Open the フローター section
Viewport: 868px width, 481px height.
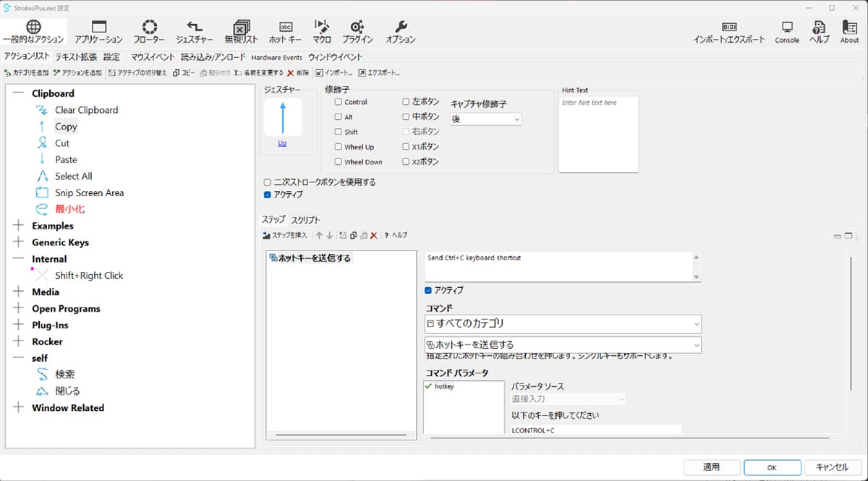coord(149,32)
